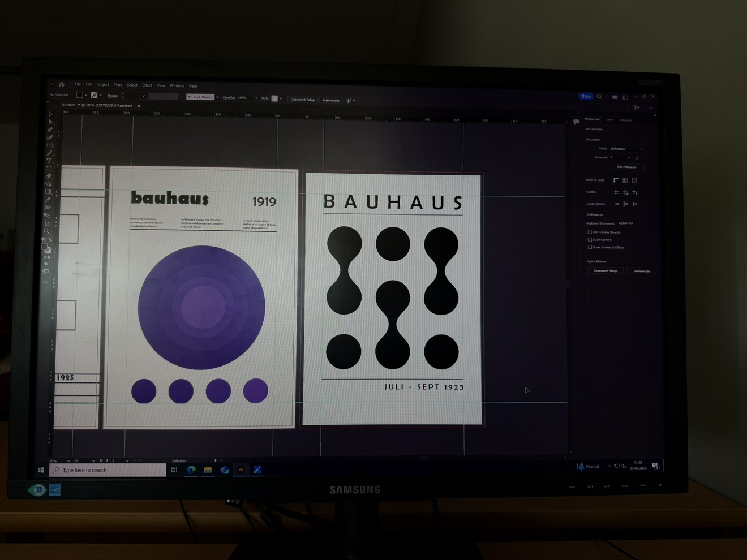Open the stroke weight dropdown
The width and height of the screenshot is (747, 560).
[x=143, y=96]
